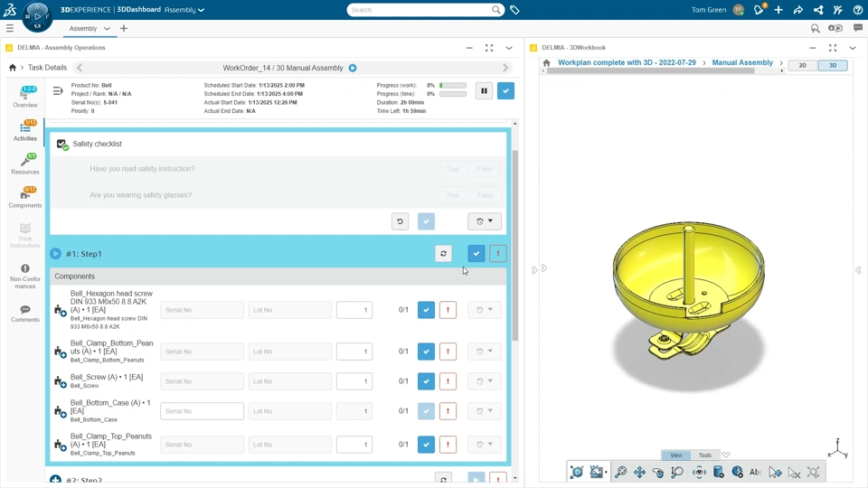
Task: Click the share arrow icon in top bar
Action: pos(797,9)
